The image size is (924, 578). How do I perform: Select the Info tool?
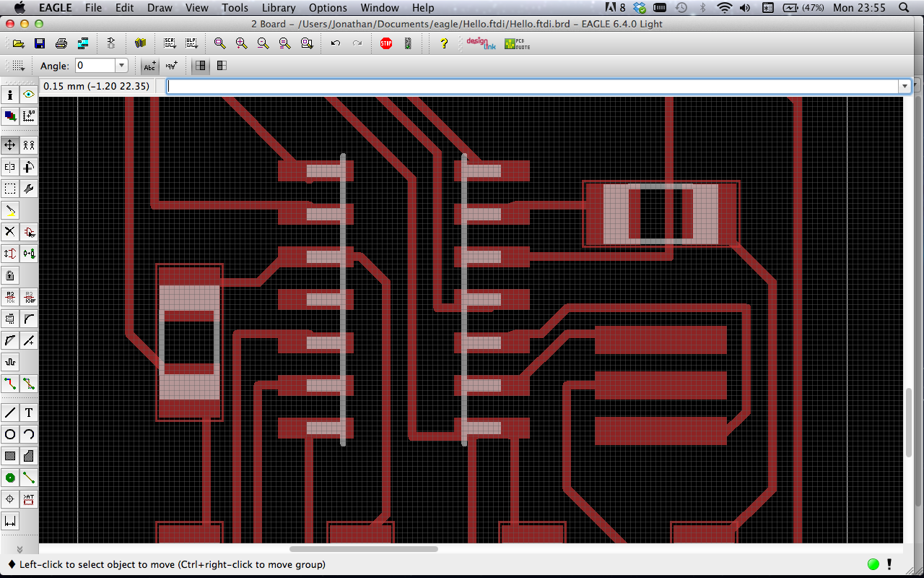click(10, 95)
